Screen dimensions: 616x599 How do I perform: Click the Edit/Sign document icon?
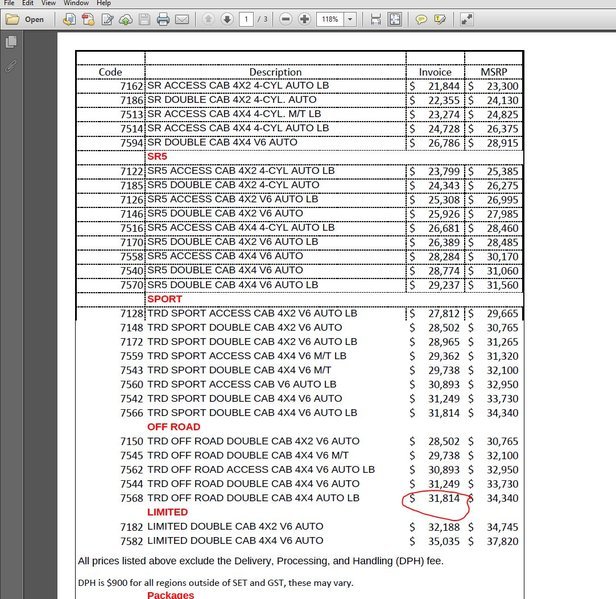tap(107, 19)
